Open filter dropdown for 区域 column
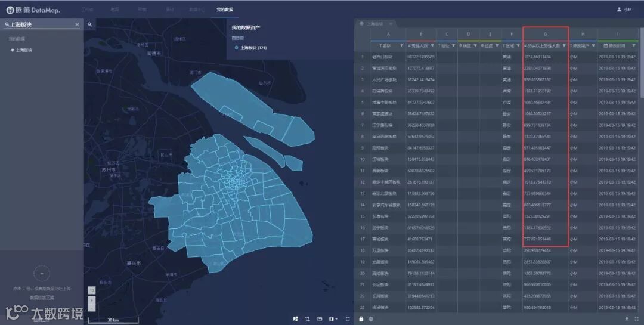 pyautogui.click(x=518, y=45)
